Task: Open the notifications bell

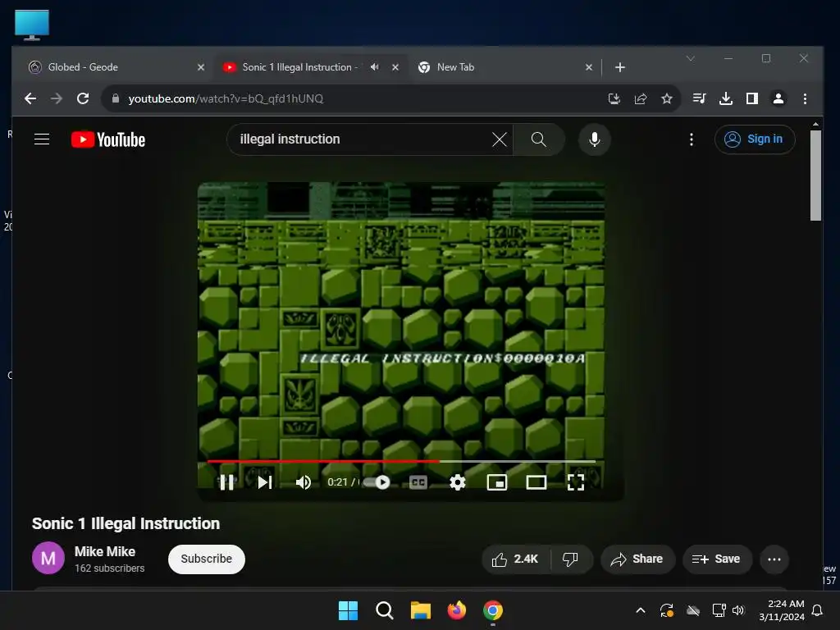Action: 817,610
